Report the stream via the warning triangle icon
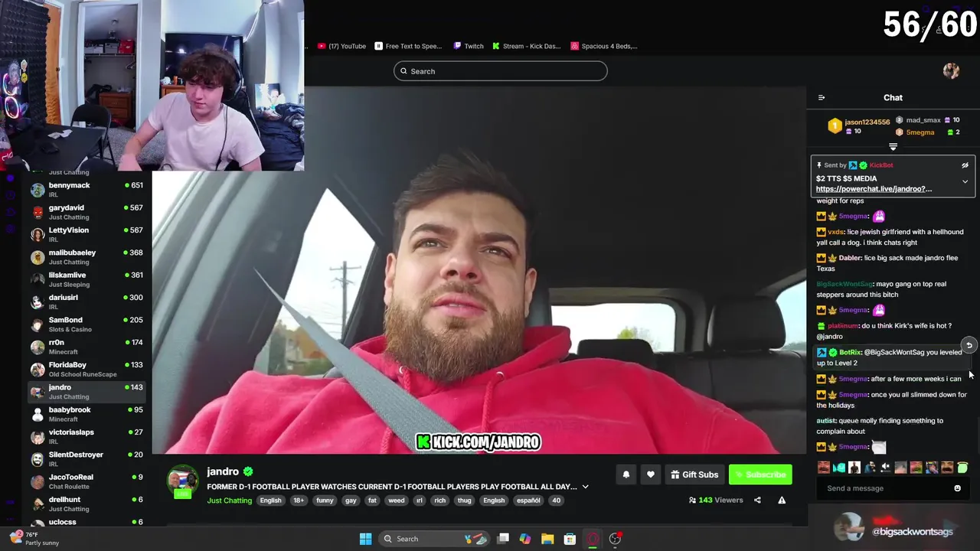The height and width of the screenshot is (551, 980). tap(782, 500)
